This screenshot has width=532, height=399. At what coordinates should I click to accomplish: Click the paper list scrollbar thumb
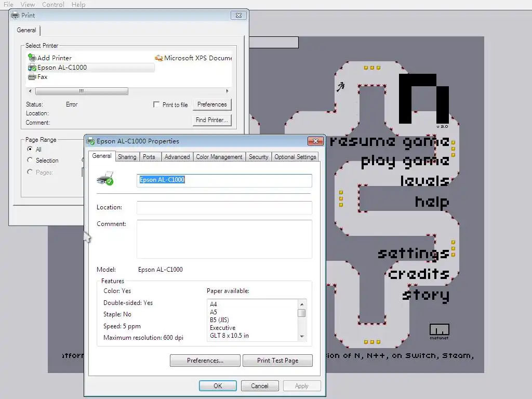point(301,313)
